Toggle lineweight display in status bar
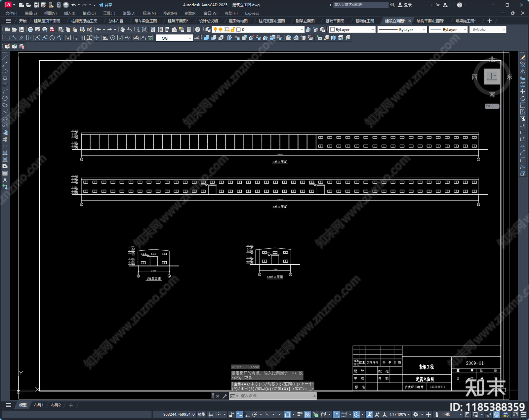This screenshot has height=420, width=529. 300,414
